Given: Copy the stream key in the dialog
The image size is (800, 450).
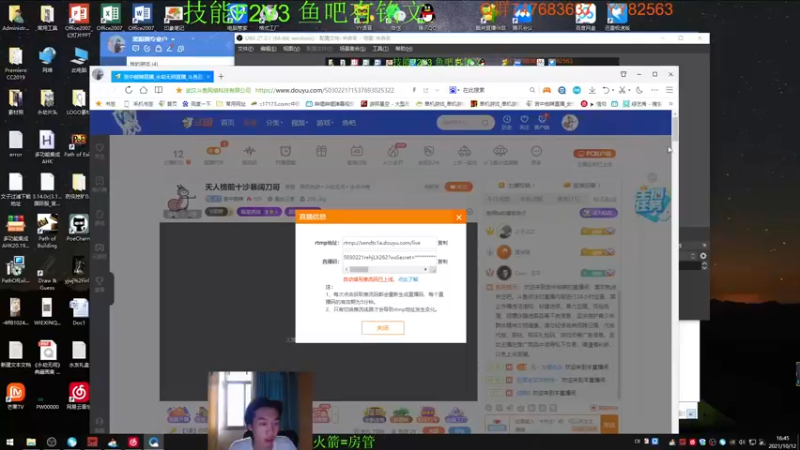Looking at the screenshot, I should click(442, 261).
